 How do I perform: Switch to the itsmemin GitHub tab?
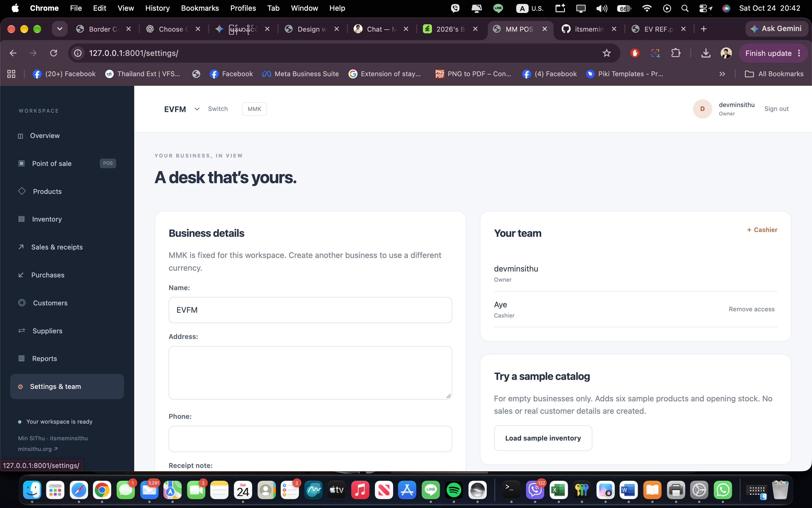click(589, 29)
